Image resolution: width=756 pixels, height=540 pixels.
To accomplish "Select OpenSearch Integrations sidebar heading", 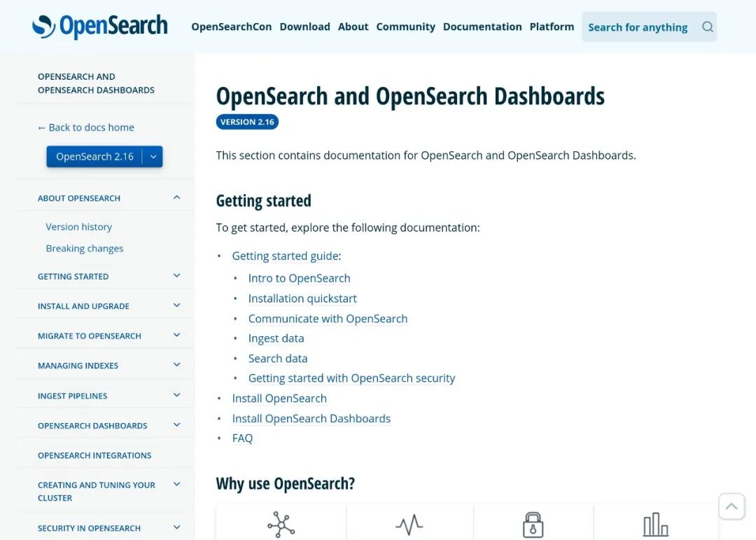I will (94, 455).
